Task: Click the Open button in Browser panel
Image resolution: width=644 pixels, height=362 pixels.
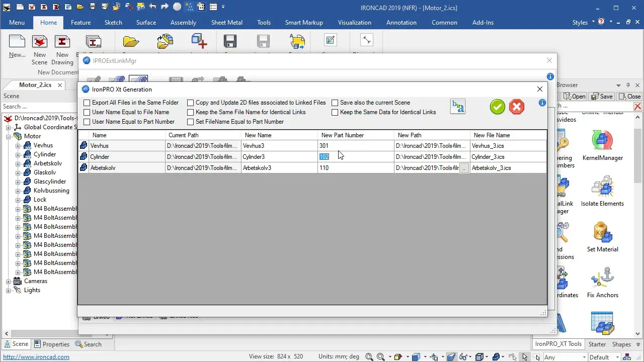Action: pyautogui.click(x=574, y=96)
